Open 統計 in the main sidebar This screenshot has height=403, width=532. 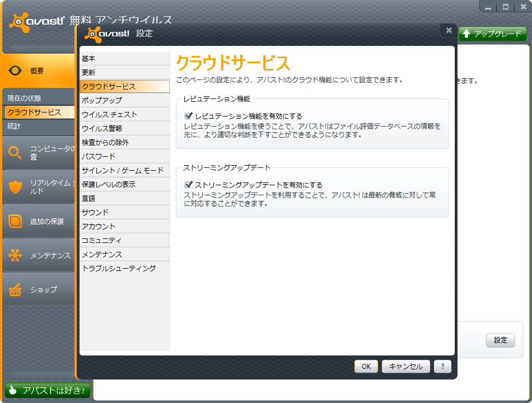click(x=38, y=126)
